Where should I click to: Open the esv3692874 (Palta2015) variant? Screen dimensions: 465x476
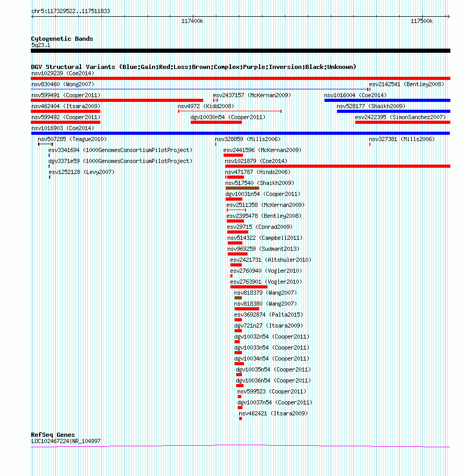(x=269, y=315)
